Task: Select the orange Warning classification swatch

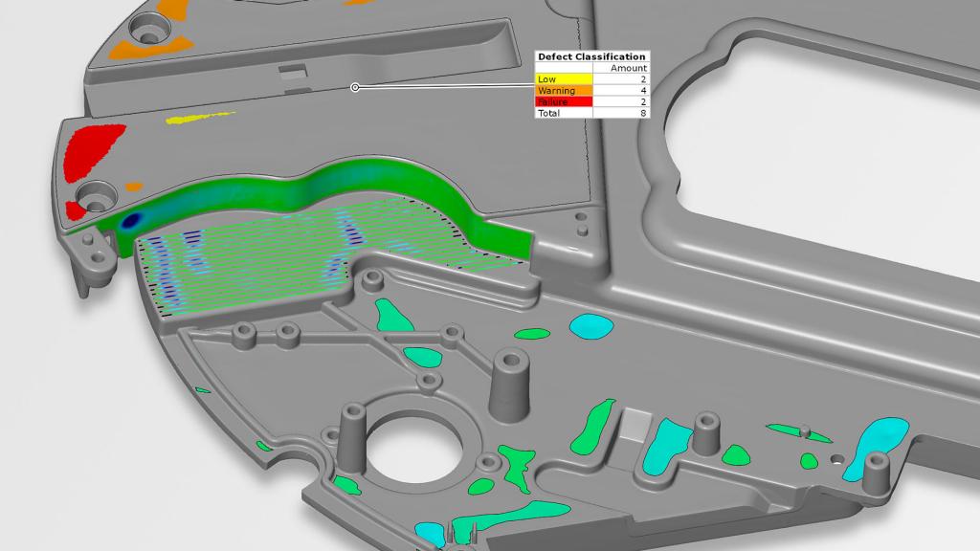Action: tap(564, 90)
